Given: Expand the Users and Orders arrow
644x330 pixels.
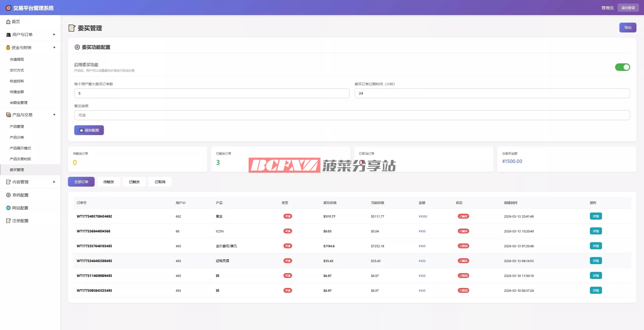Looking at the screenshot, I should [x=54, y=34].
